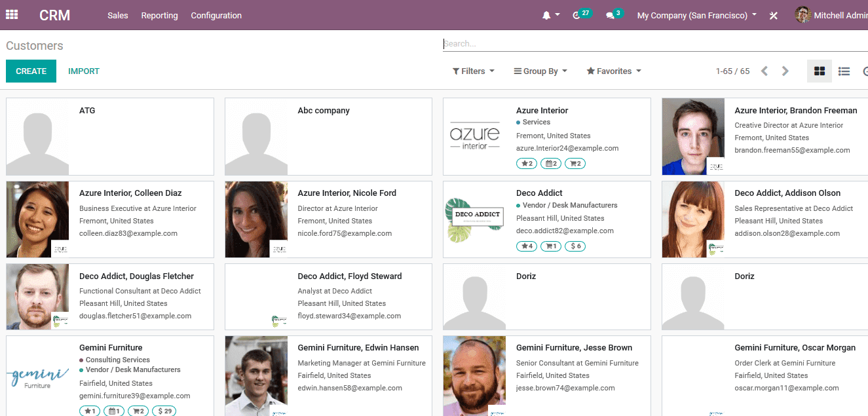Click the debug tools icon beside company name
Image resolution: width=868 pixels, height=416 pixels.
(773, 15)
